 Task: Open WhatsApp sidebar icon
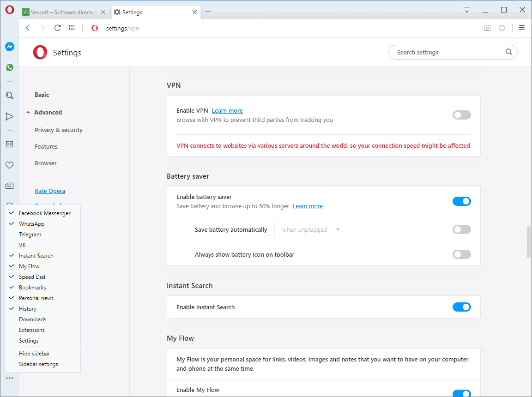[10, 67]
